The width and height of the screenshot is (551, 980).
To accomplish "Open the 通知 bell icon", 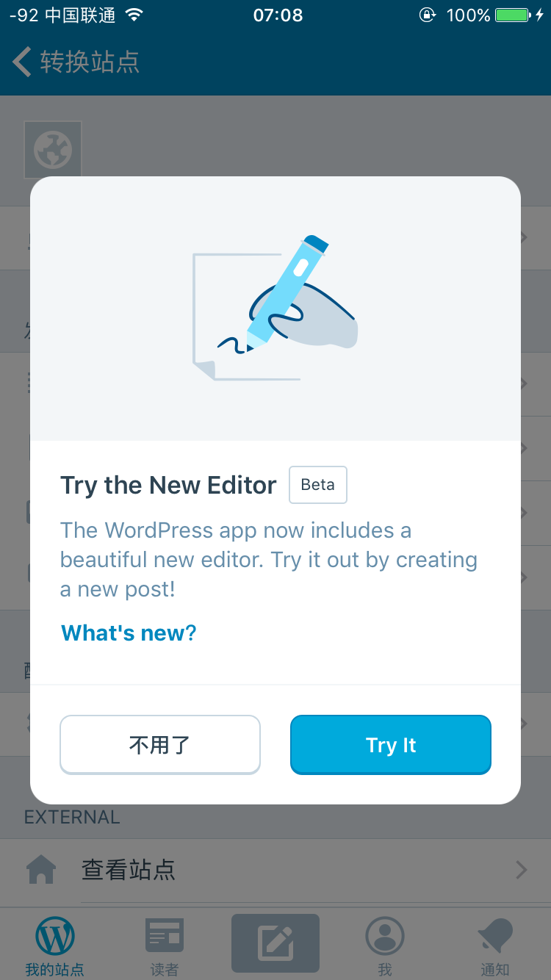I will point(494,937).
